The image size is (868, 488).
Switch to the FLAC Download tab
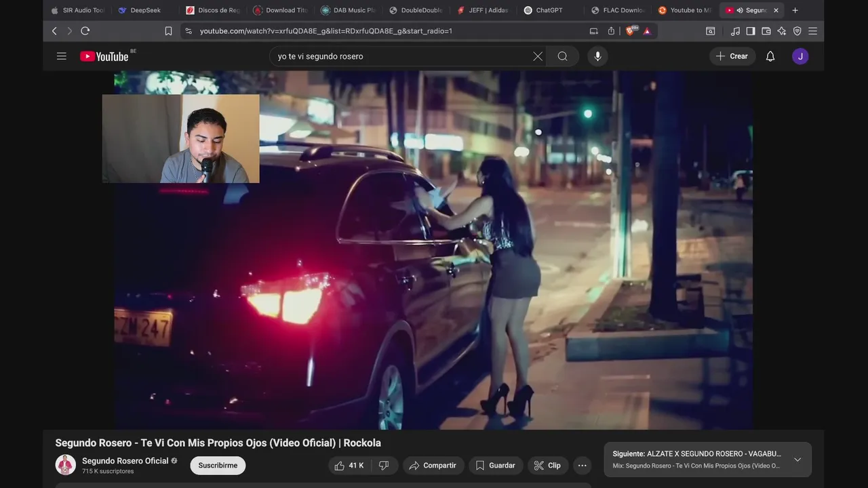coord(618,10)
